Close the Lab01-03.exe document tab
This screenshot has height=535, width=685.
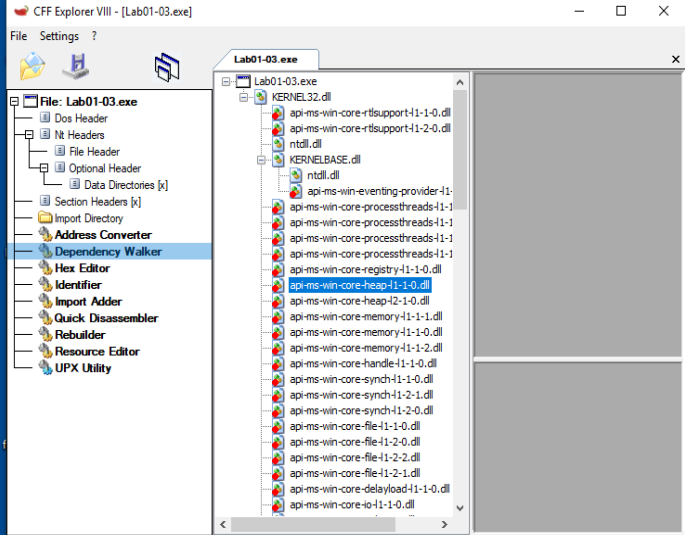(675, 59)
